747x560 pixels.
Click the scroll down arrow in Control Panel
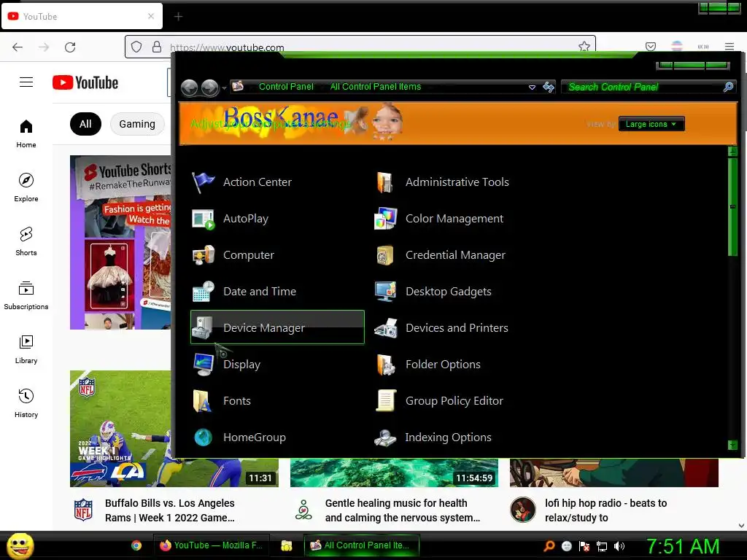coord(732,446)
